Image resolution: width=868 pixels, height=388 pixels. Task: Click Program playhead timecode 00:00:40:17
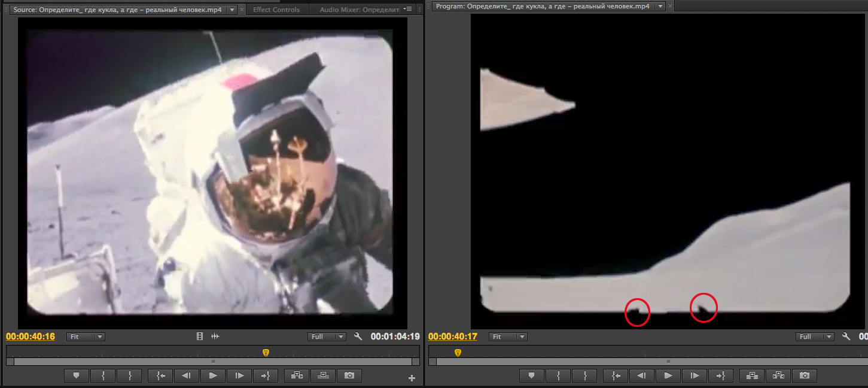tap(453, 337)
